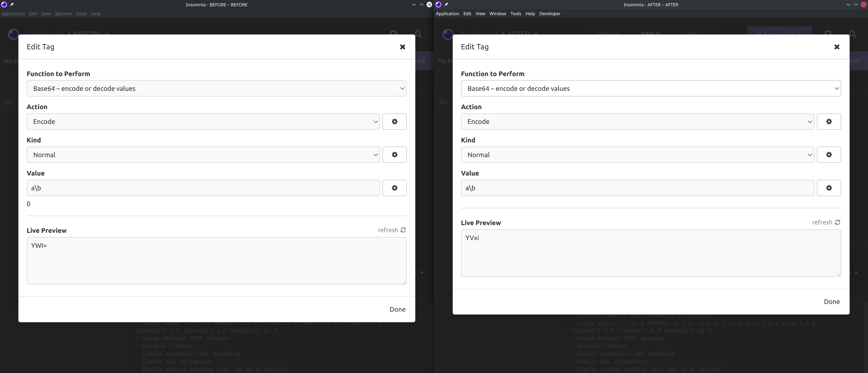Close Edit Tag dialog with X in BEFORE window
Viewport: 868px width, 373px height.
[x=402, y=47]
